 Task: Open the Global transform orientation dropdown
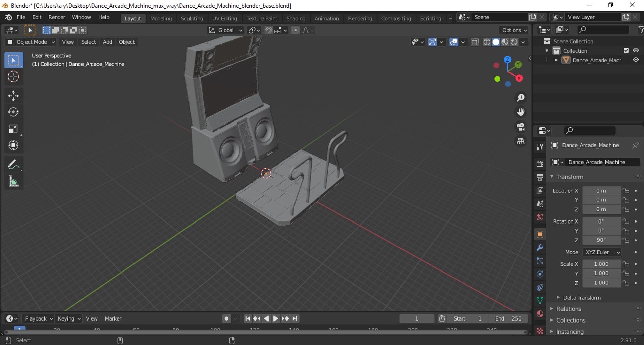(225, 30)
